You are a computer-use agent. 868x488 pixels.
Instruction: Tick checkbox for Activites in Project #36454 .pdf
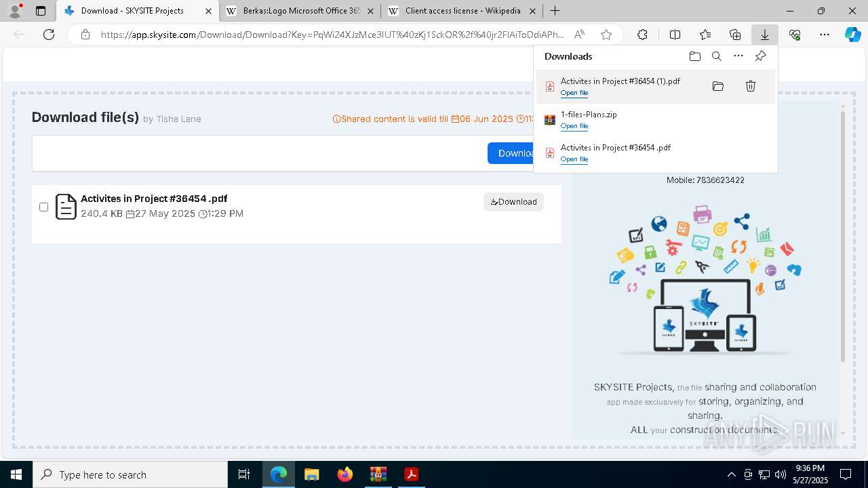pos(43,207)
